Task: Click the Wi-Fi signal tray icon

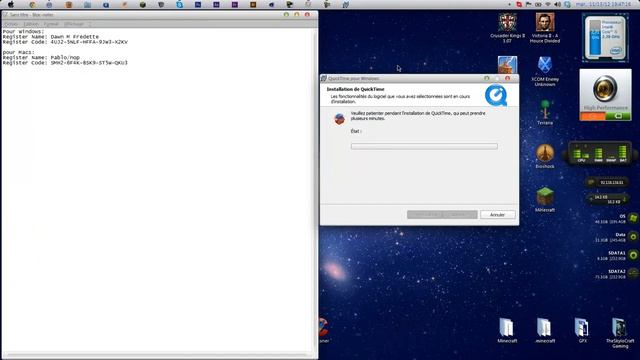Action: 548,4
